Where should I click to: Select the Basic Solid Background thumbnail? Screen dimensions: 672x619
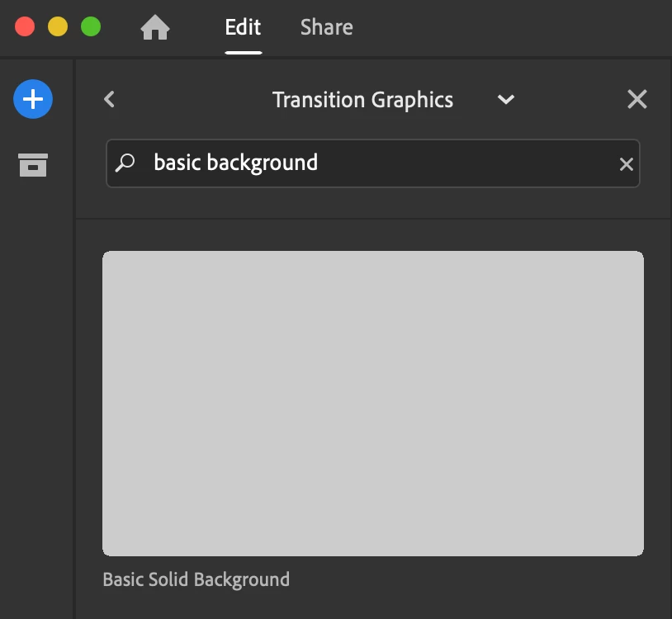(372, 403)
